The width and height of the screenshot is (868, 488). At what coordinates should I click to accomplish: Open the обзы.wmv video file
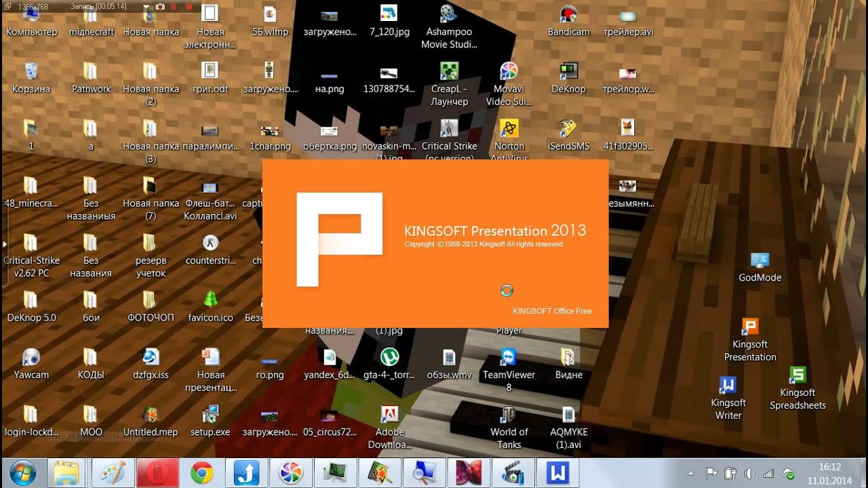coord(448,365)
